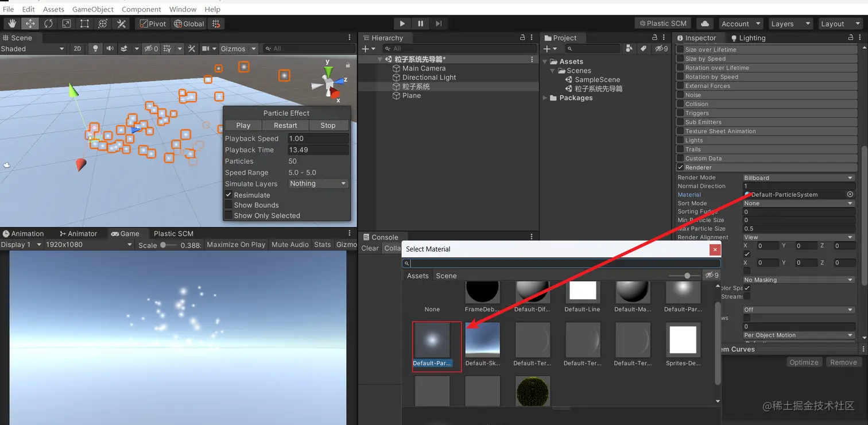
Task: Open the Render Mode Billboard dropdown
Action: click(799, 178)
